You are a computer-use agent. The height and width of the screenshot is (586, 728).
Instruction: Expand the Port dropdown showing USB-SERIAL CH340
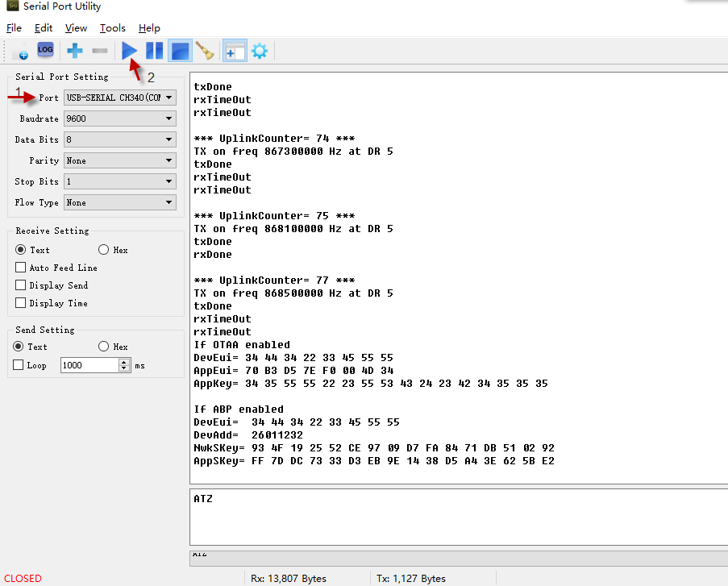(x=120, y=98)
